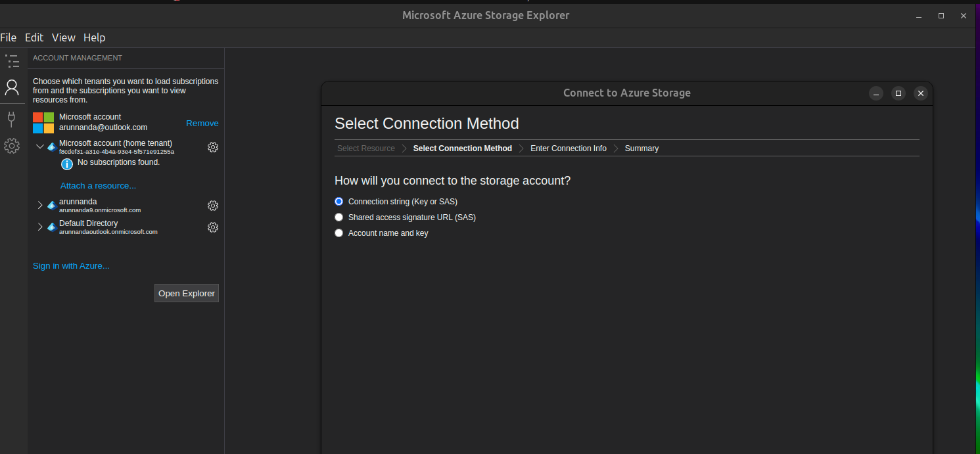Open the Explorer view via the list icon
This screenshot has height=454, width=980.
pos(12,60)
